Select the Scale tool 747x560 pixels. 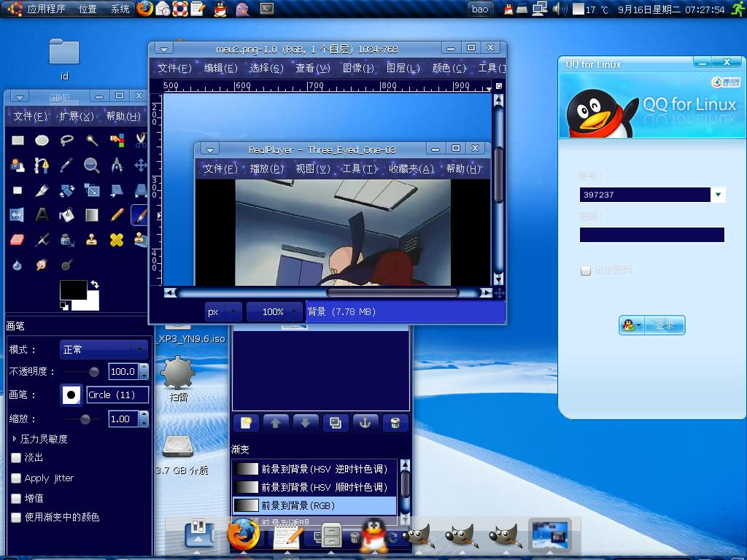pos(91,190)
